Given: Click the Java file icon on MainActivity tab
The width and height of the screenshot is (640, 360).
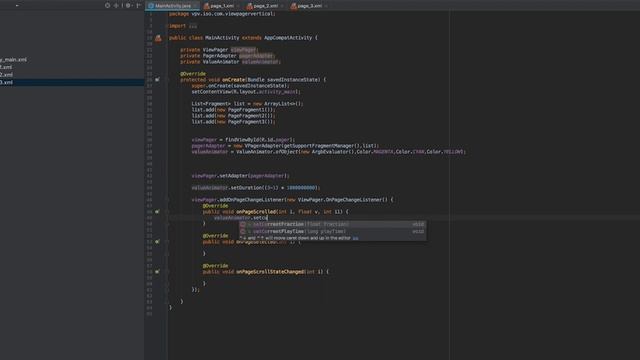Looking at the screenshot, I should (x=151, y=6).
